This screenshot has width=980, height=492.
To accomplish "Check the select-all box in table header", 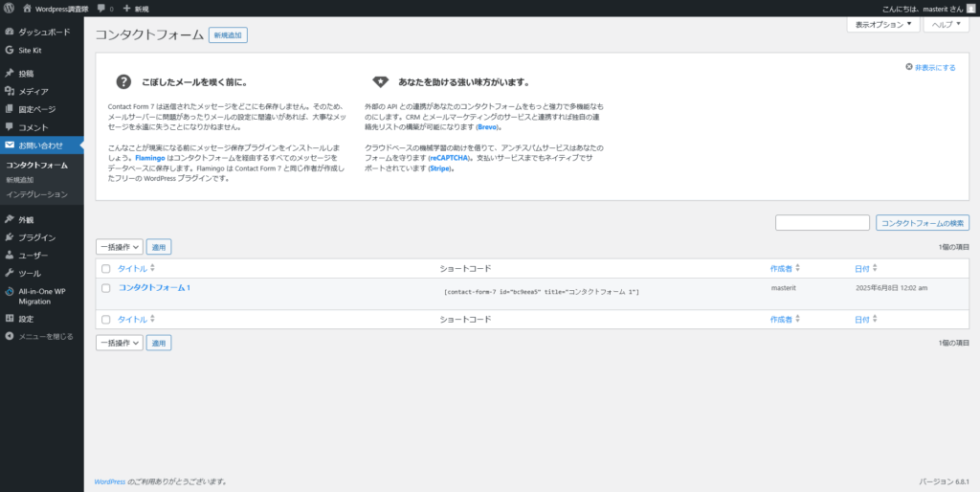I will [x=105, y=269].
